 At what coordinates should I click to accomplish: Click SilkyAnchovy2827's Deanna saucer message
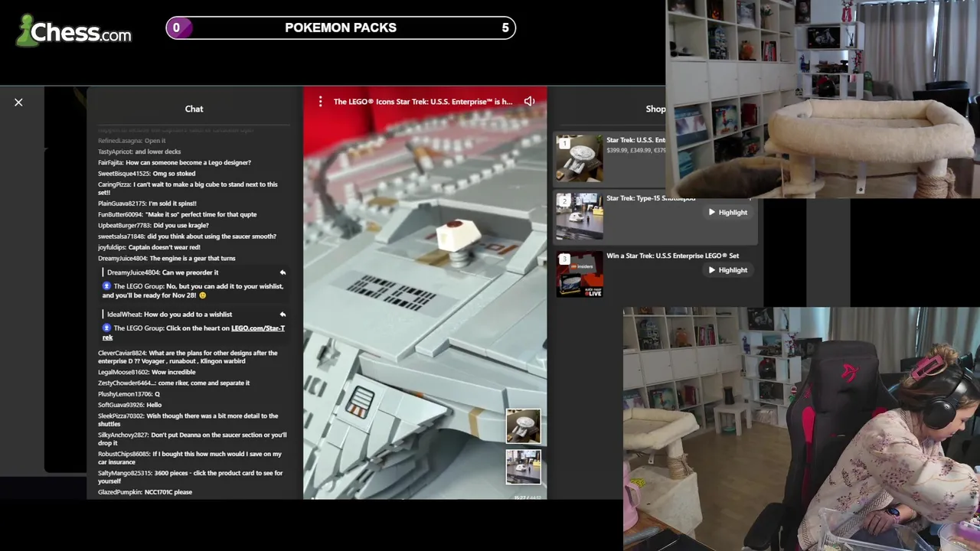point(192,439)
